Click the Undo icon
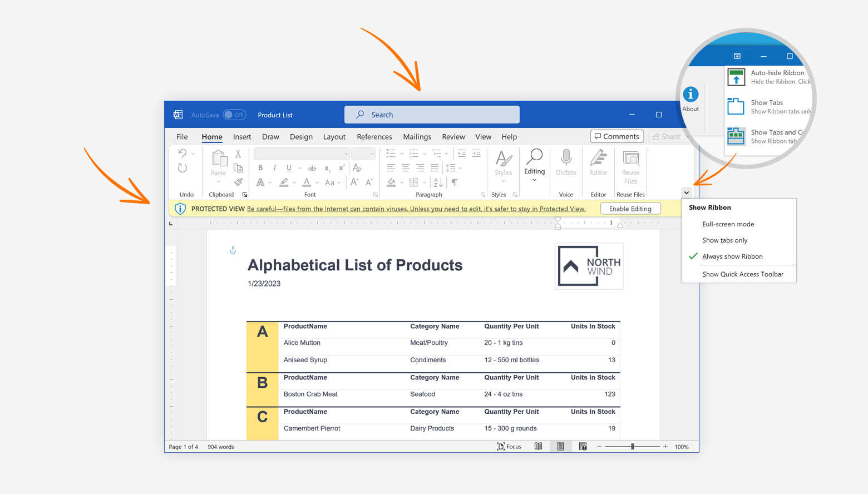Screen dimensions: 868x494 pos(182,153)
